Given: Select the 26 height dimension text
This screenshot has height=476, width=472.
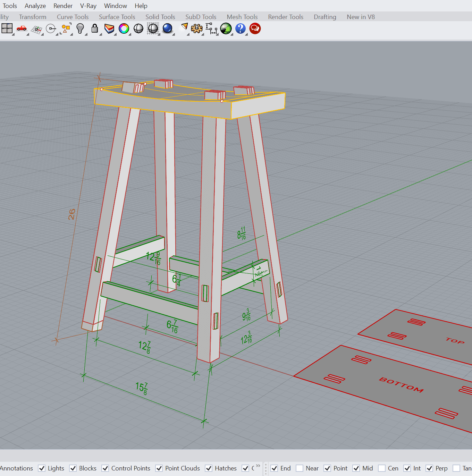Looking at the screenshot, I should [71, 214].
